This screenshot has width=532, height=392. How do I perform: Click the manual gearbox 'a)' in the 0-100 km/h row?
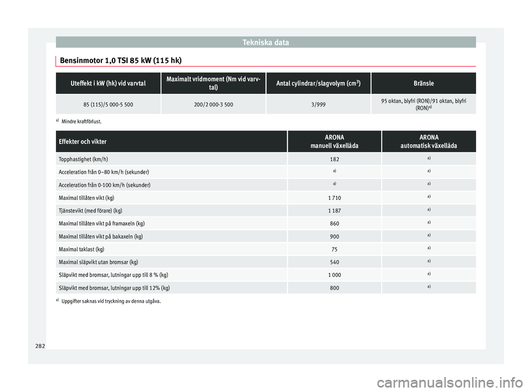335,184
